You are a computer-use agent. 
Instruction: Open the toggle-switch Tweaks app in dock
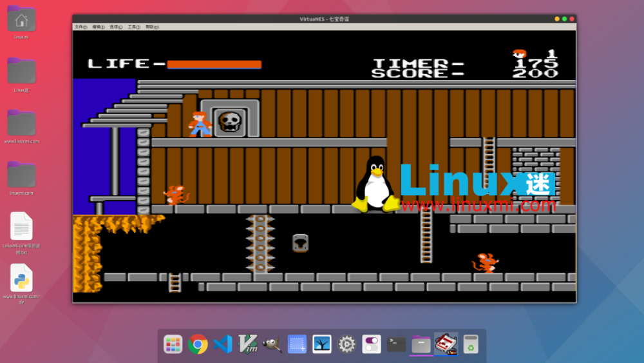click(x=372, y=344)
